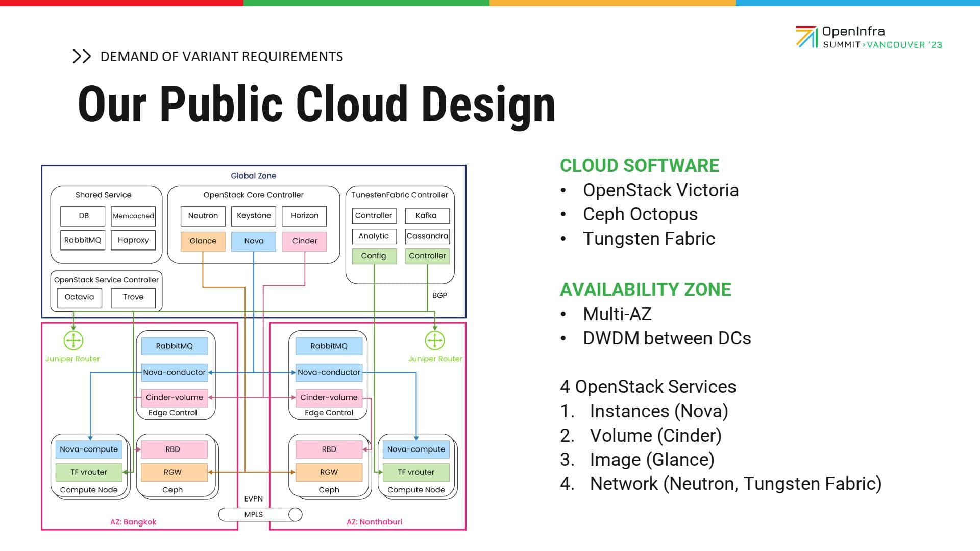Viewport: 980px width, 551px height.
Task: Click the TunestenFabric Controller heading
Action: click(x=400, y=195)
